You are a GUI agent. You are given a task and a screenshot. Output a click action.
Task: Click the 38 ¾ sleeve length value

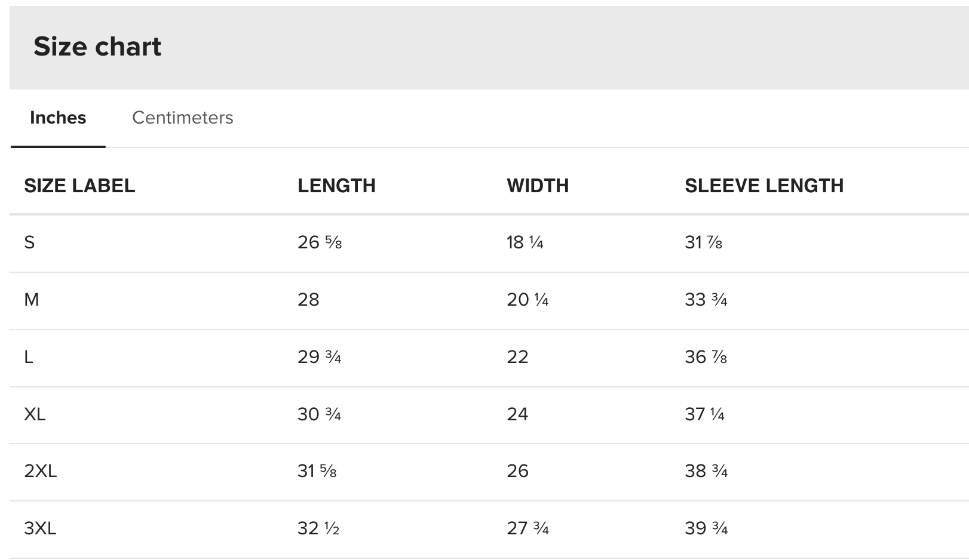tap(706, 470)
